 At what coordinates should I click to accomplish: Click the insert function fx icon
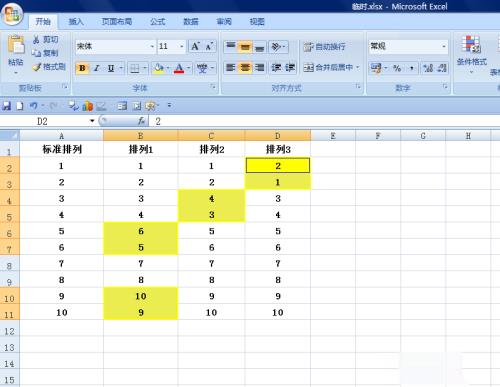(x=141, y=121)
